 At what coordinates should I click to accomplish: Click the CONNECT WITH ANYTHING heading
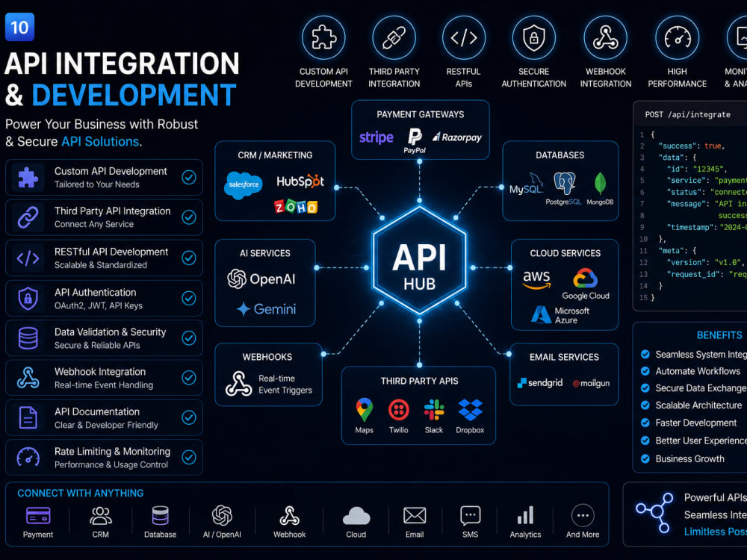point(81,494)
